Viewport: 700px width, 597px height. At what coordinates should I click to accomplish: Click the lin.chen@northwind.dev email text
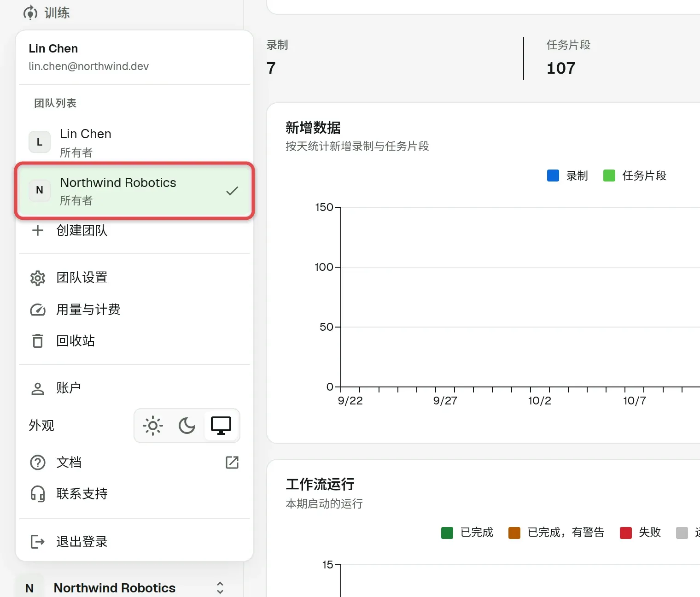[x=89, y=66]
